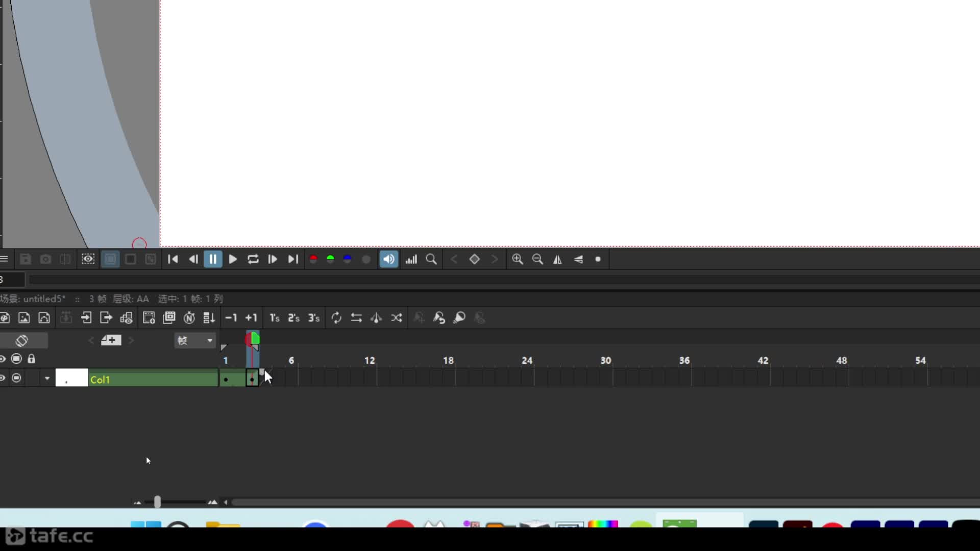980x551 pixels.
Task: Click the +1 frame step button
Action: click(251, 318)
